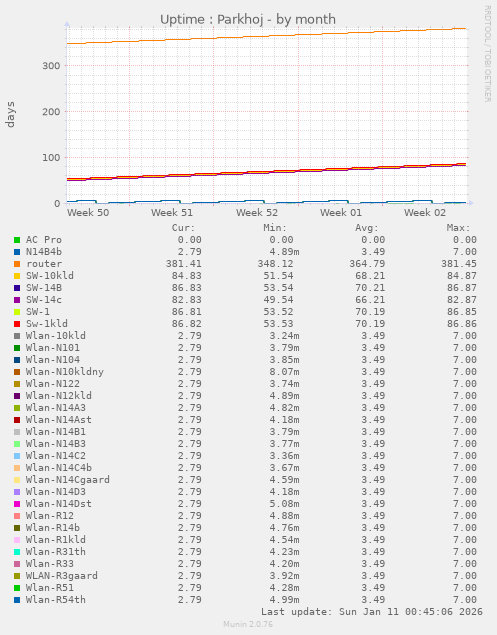The width and height of the screenshot is (497, 635).
Task: Select the 'Avg:' column header
Action: click(x=367, y=228)
